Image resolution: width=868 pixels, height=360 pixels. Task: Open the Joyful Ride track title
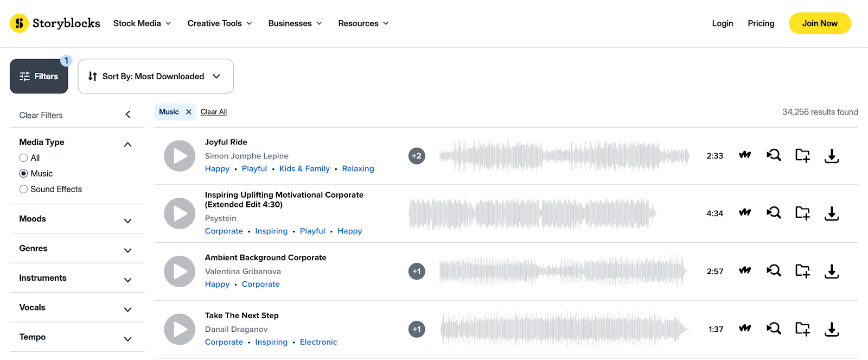pyautogui.click(x=226, y=142)
